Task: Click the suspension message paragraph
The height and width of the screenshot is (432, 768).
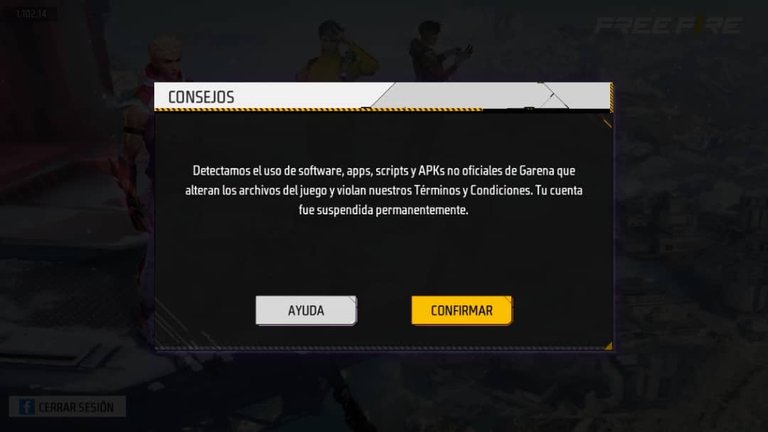Action: tap(384, 190)
